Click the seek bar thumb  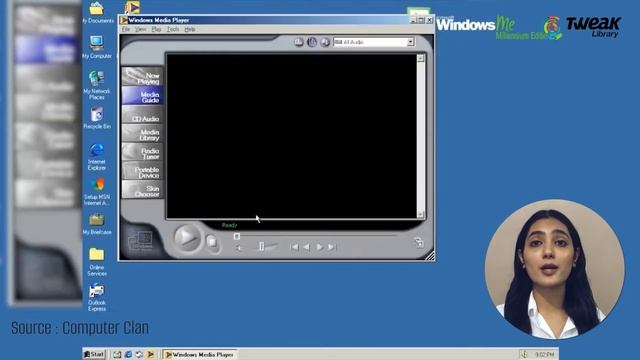(x=236, y=236)
